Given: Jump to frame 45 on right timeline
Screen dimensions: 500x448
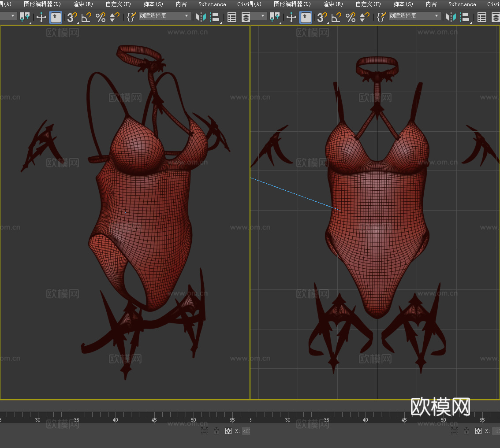Looking at the screenshot, I should tap(404, 420).
